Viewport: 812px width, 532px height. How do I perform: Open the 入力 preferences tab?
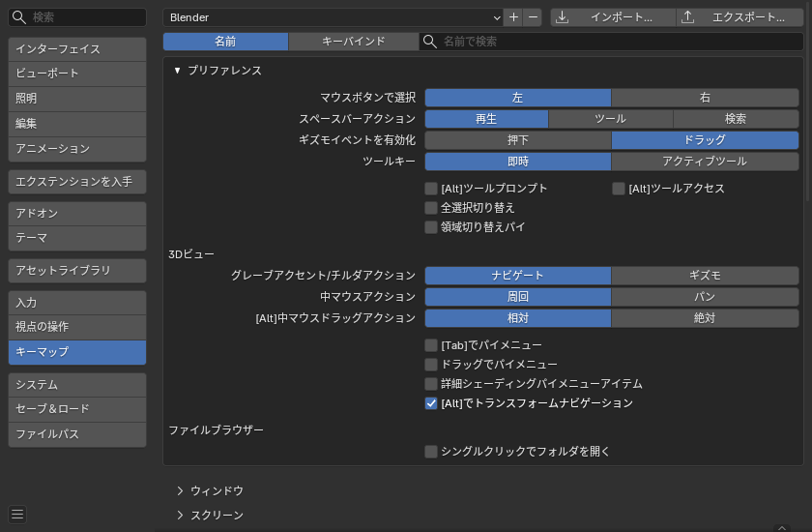[77, 303]
